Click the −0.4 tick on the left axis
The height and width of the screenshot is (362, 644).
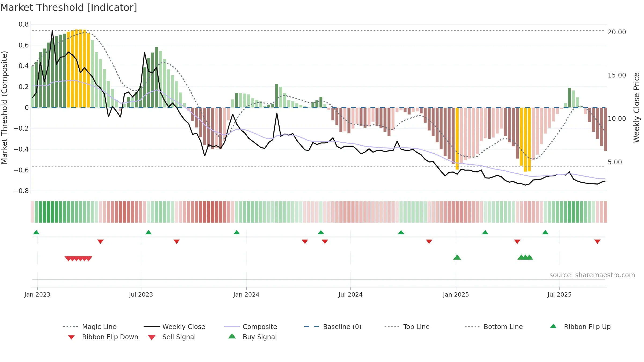21,149
